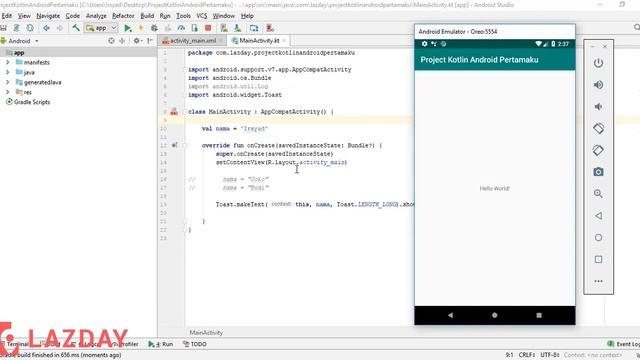This screenshot has width=640, height=360.
Task: Tap Android navigation bar back button
Action: click(x=450, y=315)
